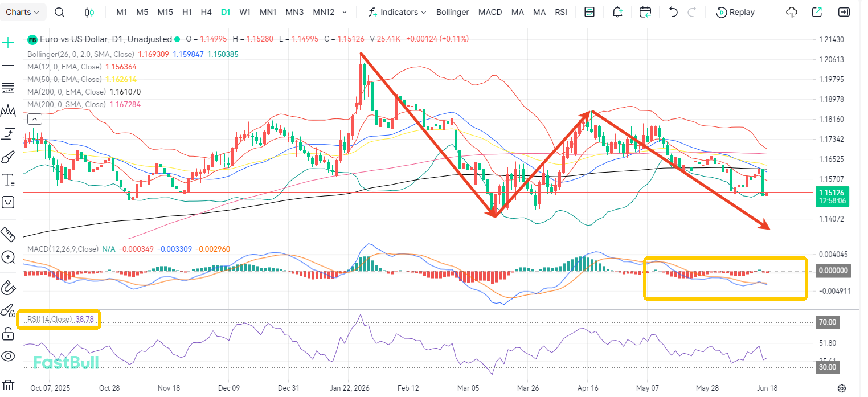Select the crosshair cursor tool

coord(8,43)
